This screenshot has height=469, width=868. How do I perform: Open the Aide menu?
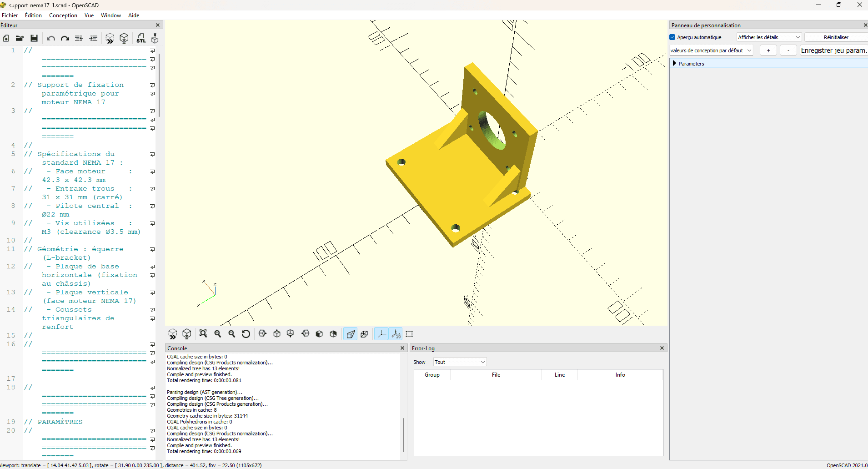pyautogui.click(x=134, y=15)
